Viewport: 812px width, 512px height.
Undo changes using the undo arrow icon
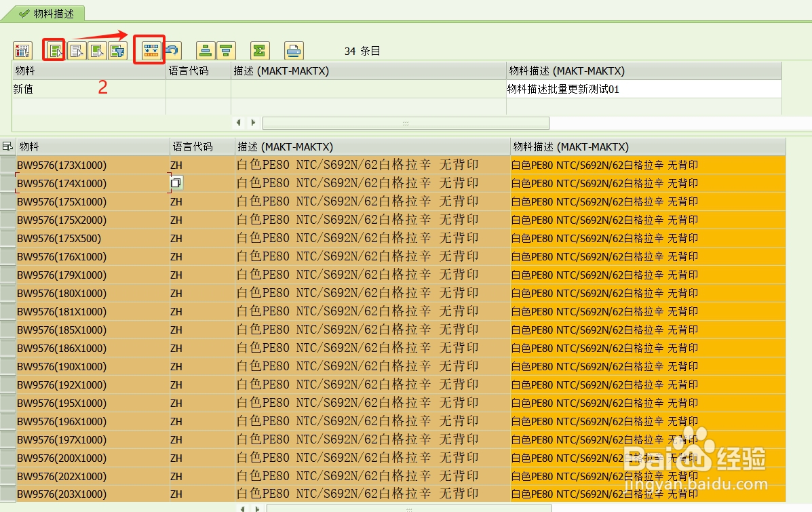172,50
